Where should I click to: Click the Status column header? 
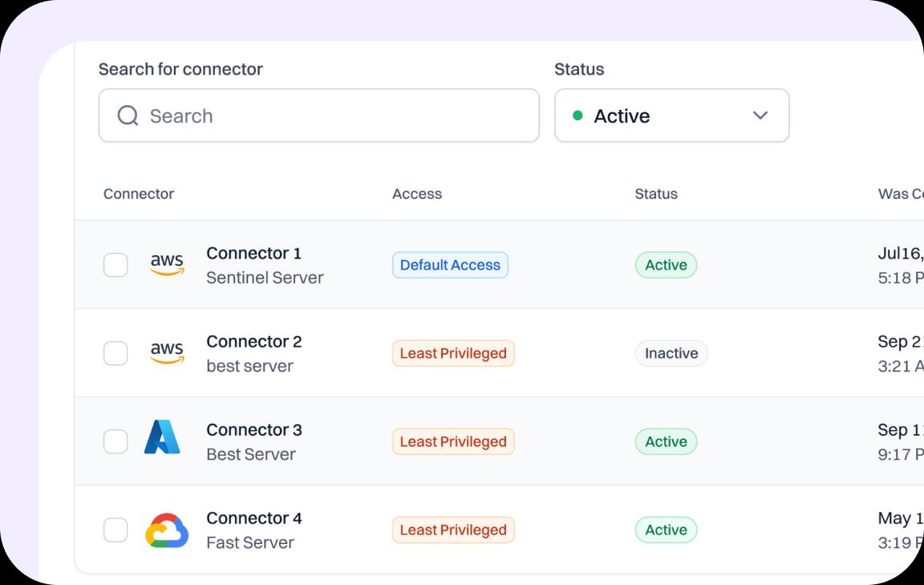tap(655, 193)
